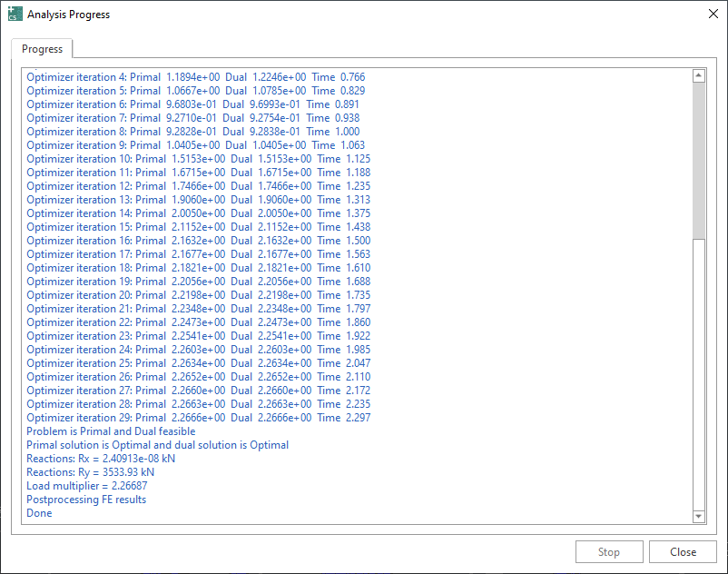Click the Postprocessing FE results message
Image resolution: width=728 pixels, height=574 pixels.
pyautogui.click(x=85, y=499)
